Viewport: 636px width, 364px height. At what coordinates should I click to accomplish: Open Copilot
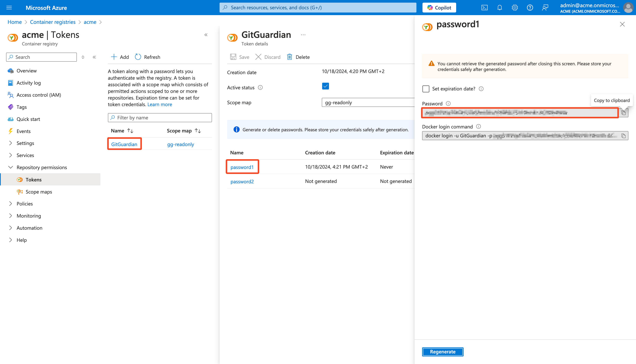pos(439,8)
